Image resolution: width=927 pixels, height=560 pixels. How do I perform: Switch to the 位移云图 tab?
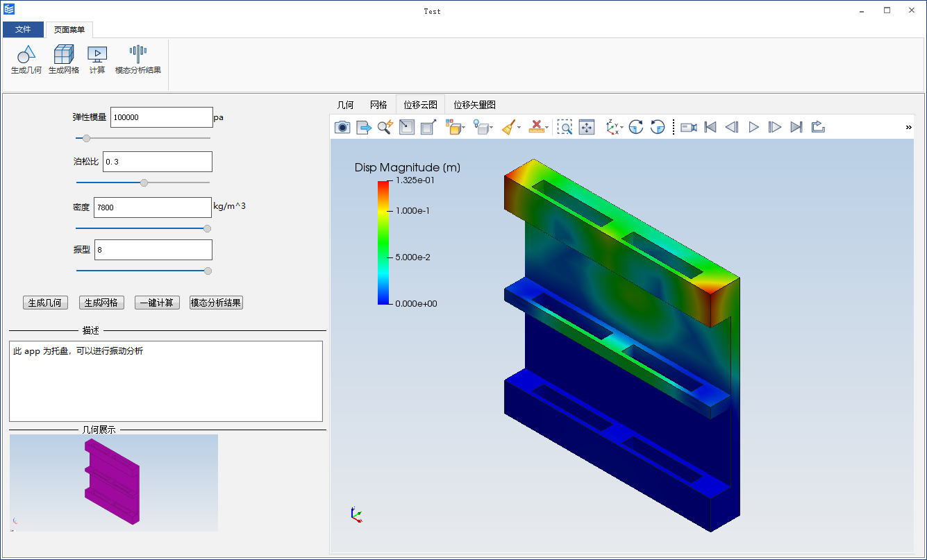coord(420,105)
